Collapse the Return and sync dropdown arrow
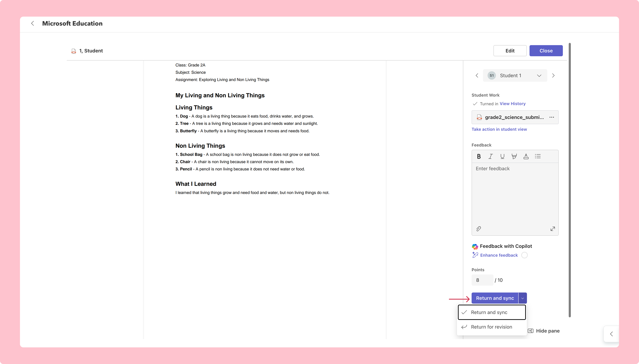Viewport: 639px width, 364px height. (523, 298)
